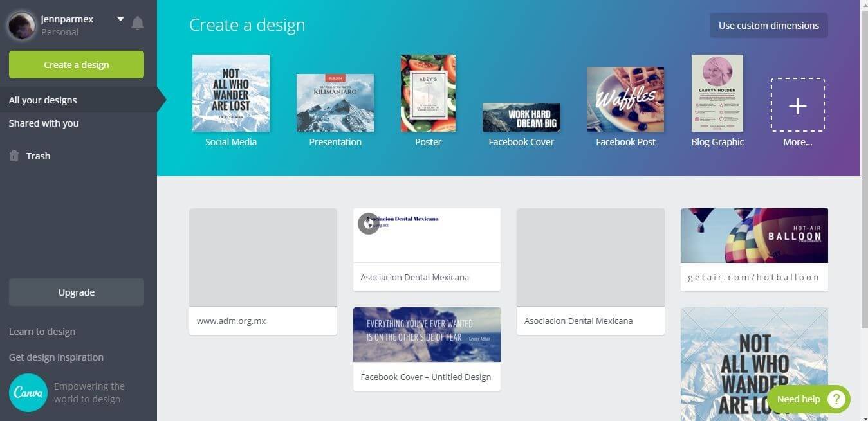Click the Personal account label
Viewport: 868px width, 421px height.
point(60,32)
